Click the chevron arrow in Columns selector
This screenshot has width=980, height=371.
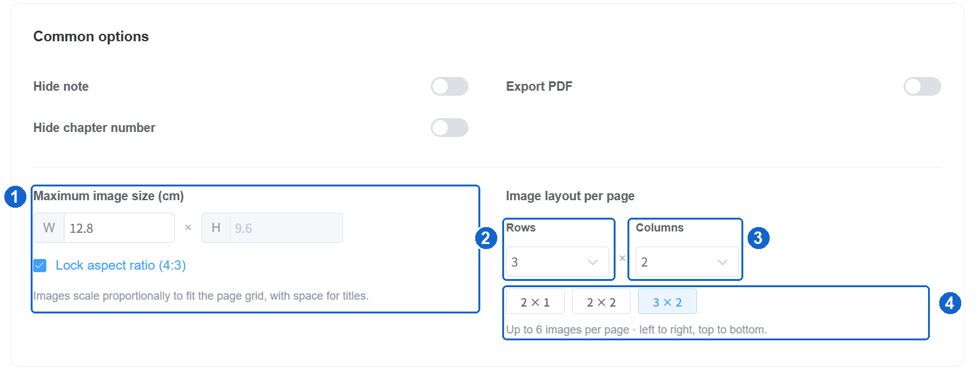click(723, 262)
